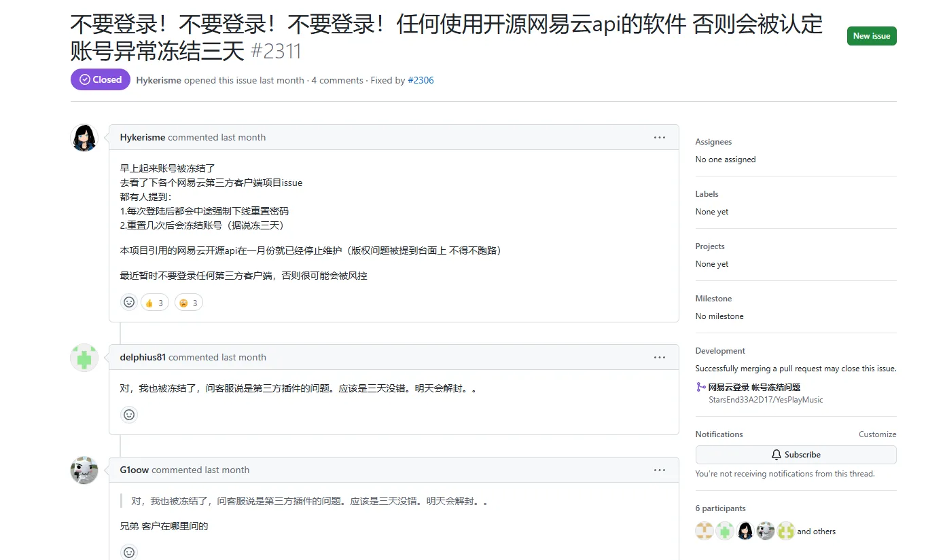Image resolution: width=945 pixels, height=560 pixels.
Task: Open delphius81 username link
Action: click(x=143, y=357)
